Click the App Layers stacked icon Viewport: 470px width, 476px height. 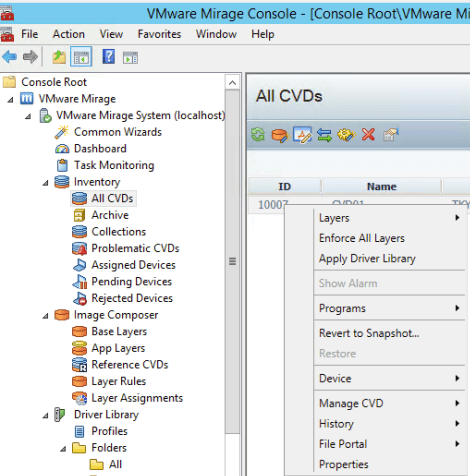79,348
